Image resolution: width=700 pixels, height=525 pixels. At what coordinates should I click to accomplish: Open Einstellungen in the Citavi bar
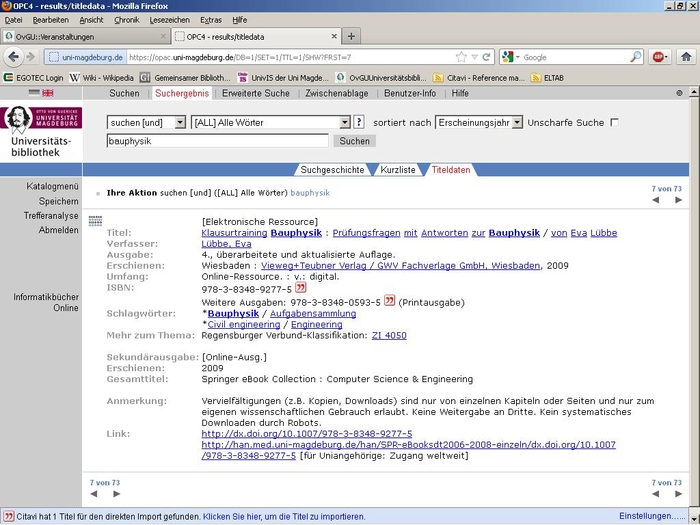(x=652, y=516)
